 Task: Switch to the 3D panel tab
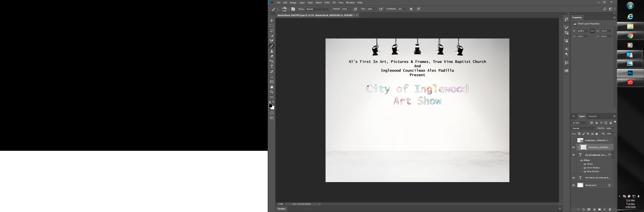(574, 116)
